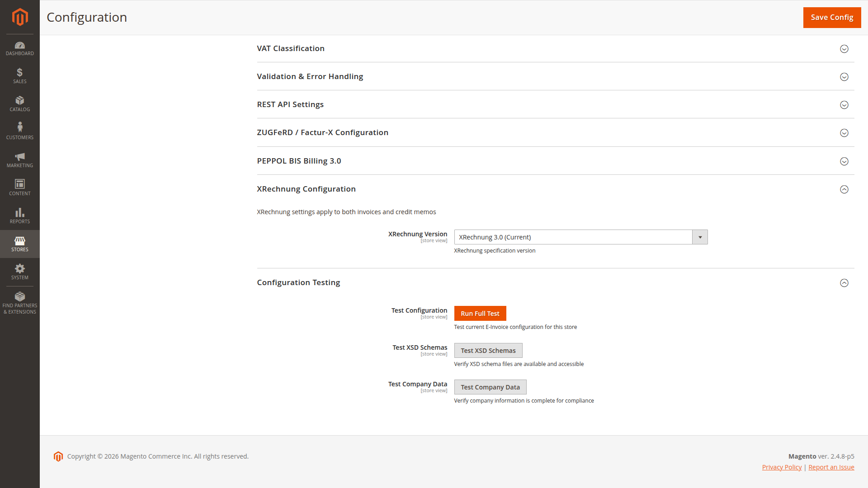Viewport: 868px width, 488px height.
Task: Click the VAT Classification section title
Action: pos(291,48)
